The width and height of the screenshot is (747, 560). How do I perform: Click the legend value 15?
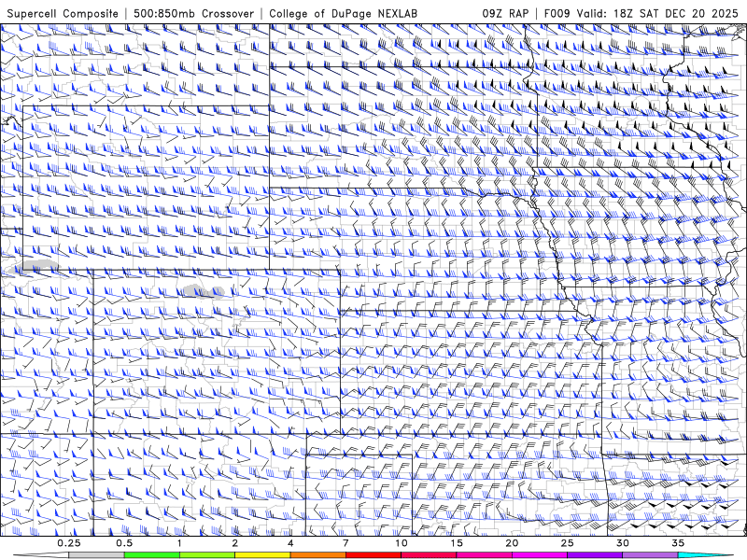coord(457,543)
